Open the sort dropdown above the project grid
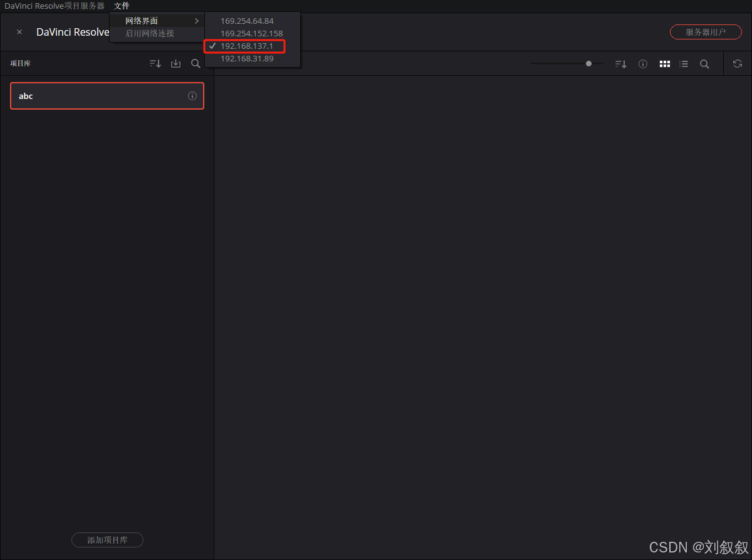This screenshot has width=752, height=560. (x=620, y=63)
